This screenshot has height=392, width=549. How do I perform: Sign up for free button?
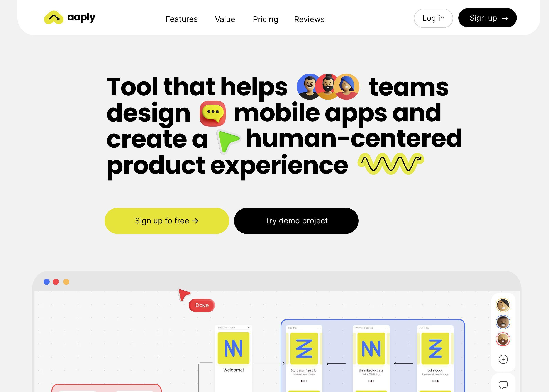(x=167, y=221)
